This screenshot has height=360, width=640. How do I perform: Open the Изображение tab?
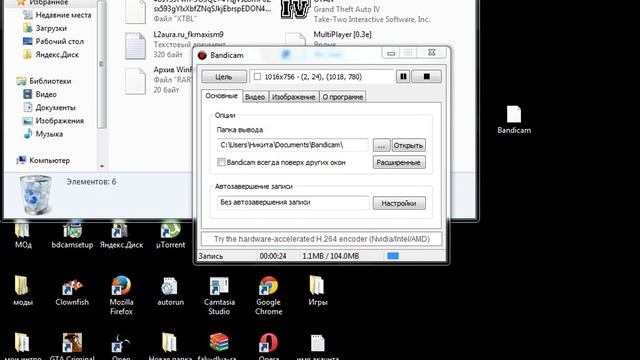click(x=293, y=97)
